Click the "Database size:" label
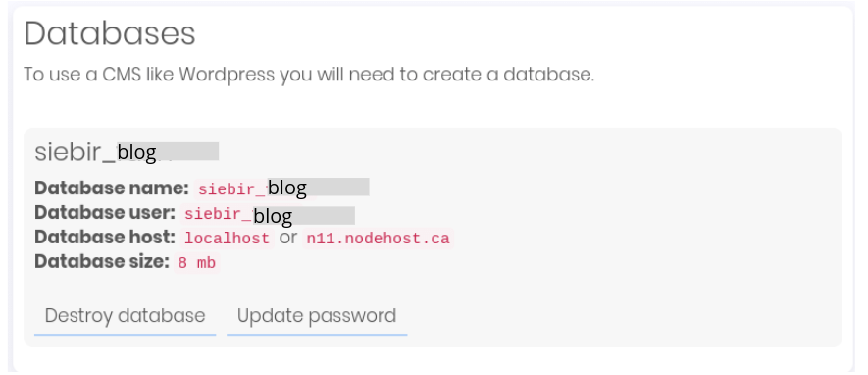The height and width of the screenshot is (375, 868). (x=102, y=261)
